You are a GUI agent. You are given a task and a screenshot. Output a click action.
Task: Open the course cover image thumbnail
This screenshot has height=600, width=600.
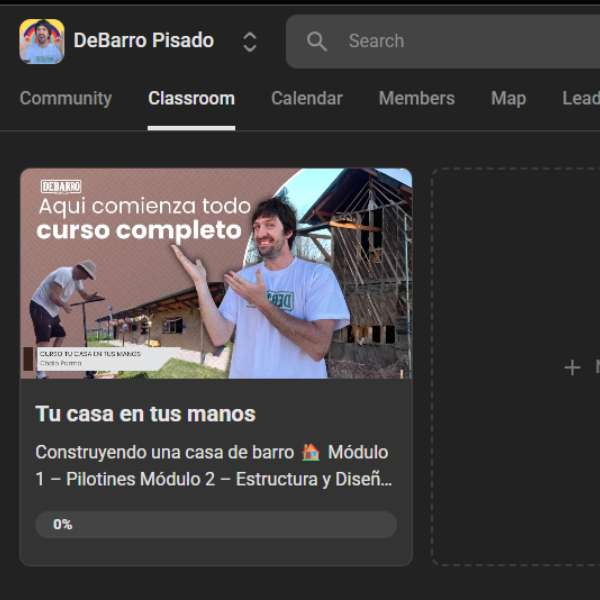(x=216, y=274)
